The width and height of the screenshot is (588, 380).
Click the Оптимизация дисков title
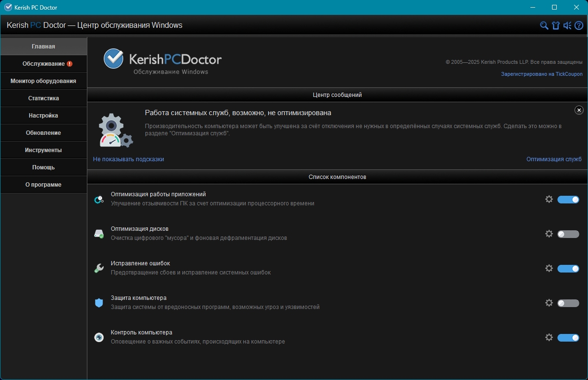(x=140, y=229)
